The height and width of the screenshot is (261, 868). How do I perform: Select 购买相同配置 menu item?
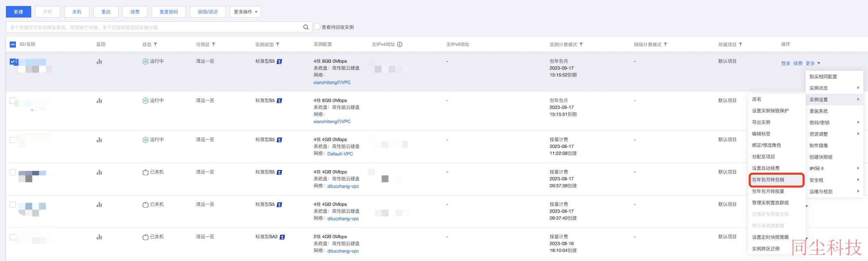(834, 77)
